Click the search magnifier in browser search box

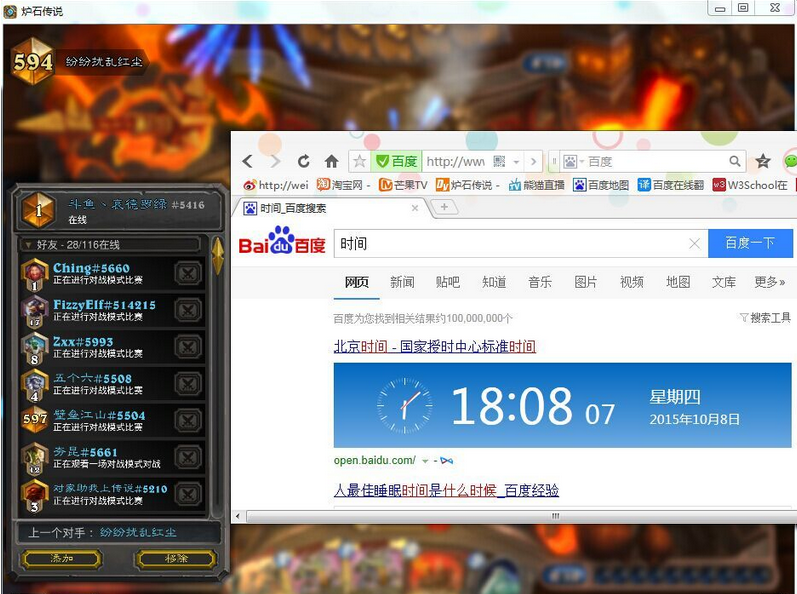734,162
